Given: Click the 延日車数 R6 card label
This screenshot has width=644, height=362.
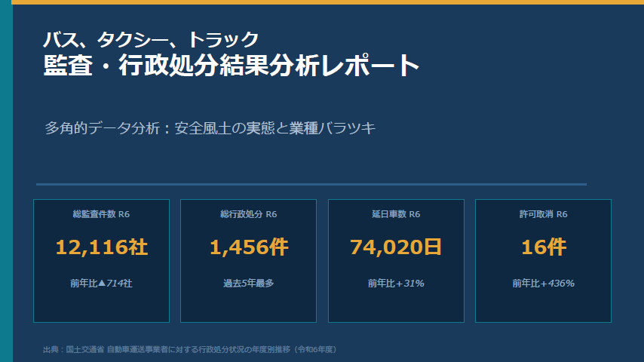Looking at the screenshot, I should click(x=396, y=214).
